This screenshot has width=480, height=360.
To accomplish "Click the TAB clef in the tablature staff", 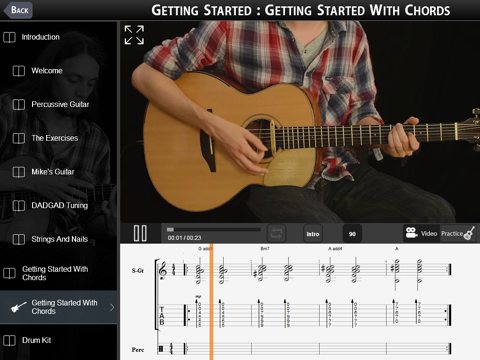I will tap(162, 316).
